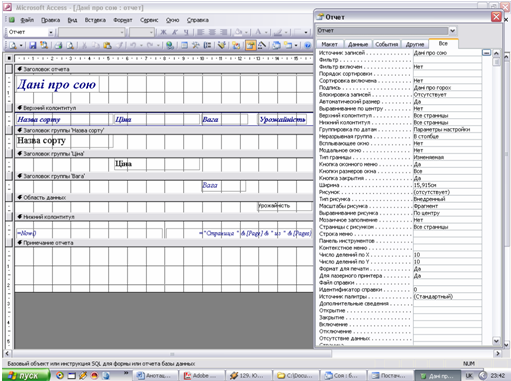The image size is (511, 381).
Task: Select the Заголовок отчета section bar
Action: (163, 69)
